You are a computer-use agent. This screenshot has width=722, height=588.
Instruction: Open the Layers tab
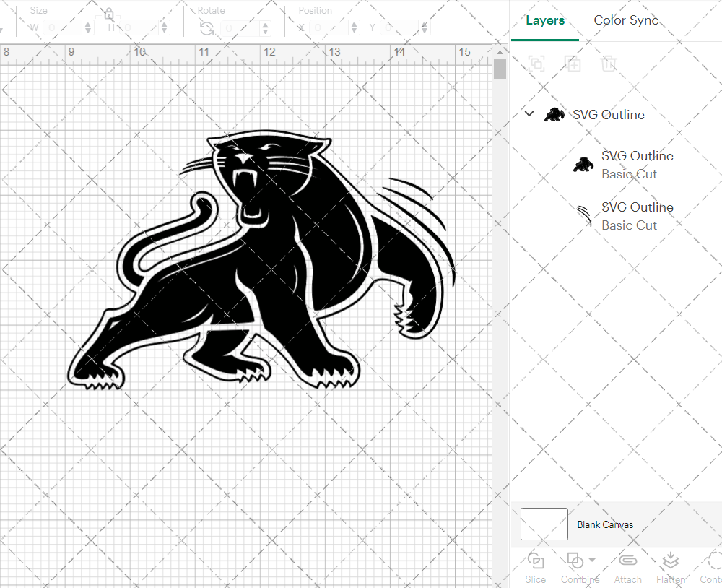[545, 20]
